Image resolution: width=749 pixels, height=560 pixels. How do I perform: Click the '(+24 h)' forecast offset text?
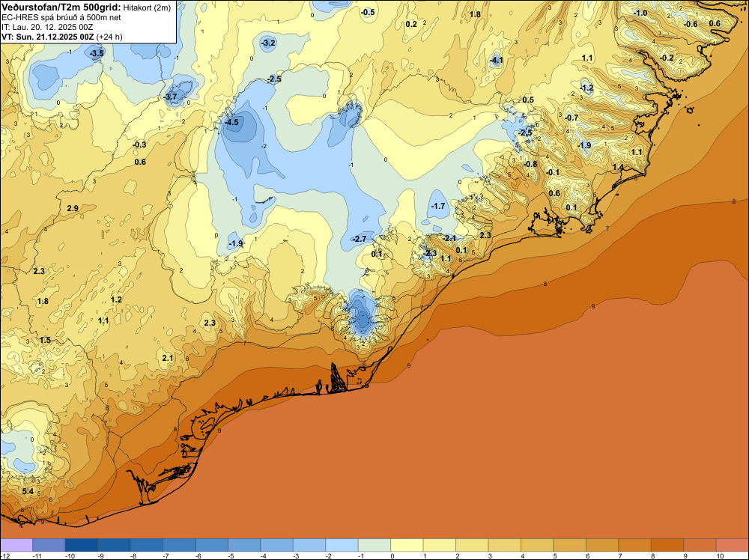[x=109, y=37]
